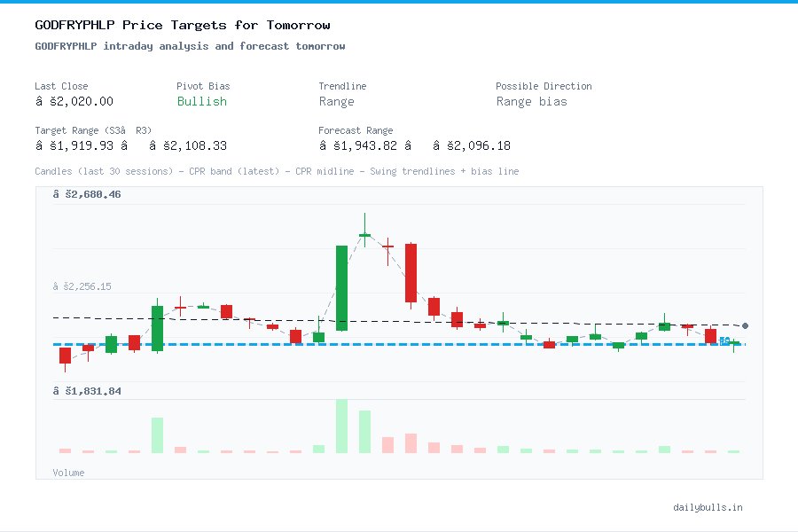798x532 pixels.
Task: Click the price axis label 1,831.84
Action: (x=89, y=390)
